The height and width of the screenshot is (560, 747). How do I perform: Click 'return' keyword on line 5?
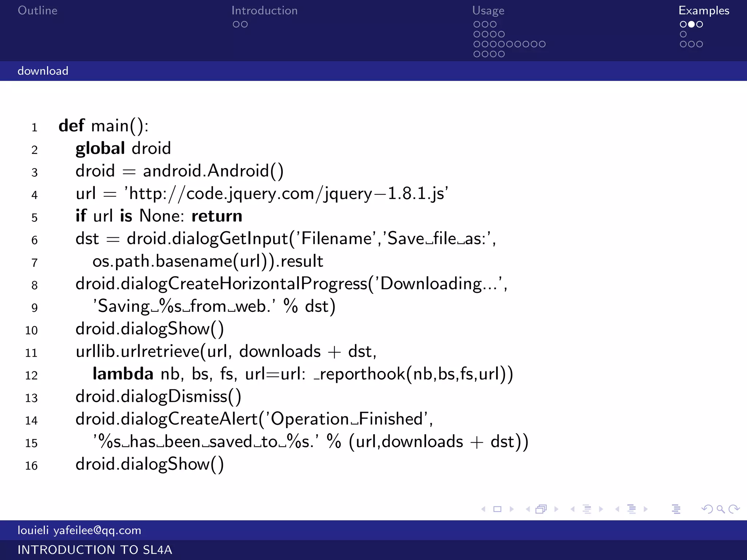tap(217, 216)
